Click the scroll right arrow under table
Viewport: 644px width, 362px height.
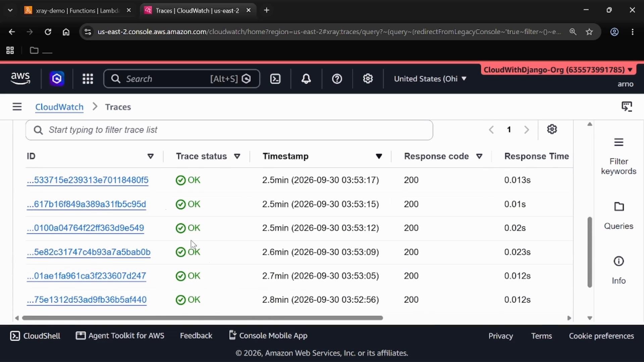coord(569,318)
